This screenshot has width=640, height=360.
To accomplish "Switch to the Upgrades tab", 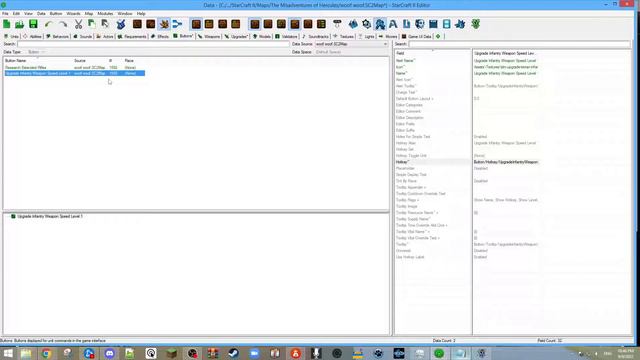I will click(x=236, y=36).
